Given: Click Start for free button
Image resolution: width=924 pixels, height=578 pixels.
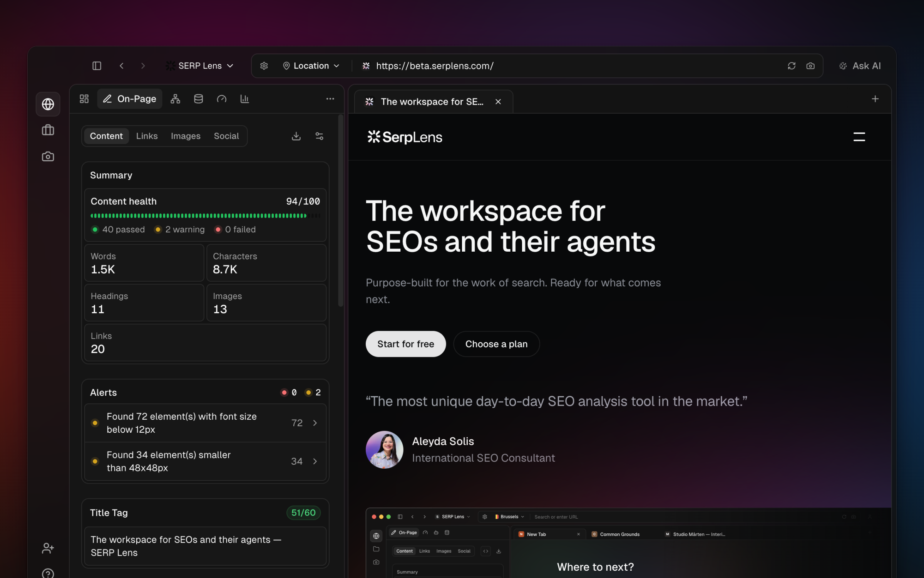Looking at the screenshot, I should [406, 344].
